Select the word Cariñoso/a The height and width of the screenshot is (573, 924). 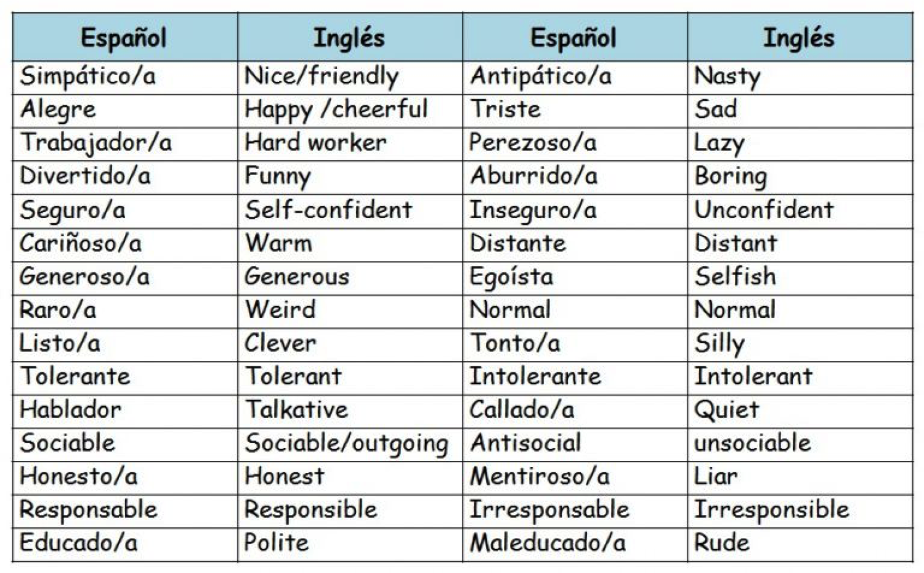81,243
